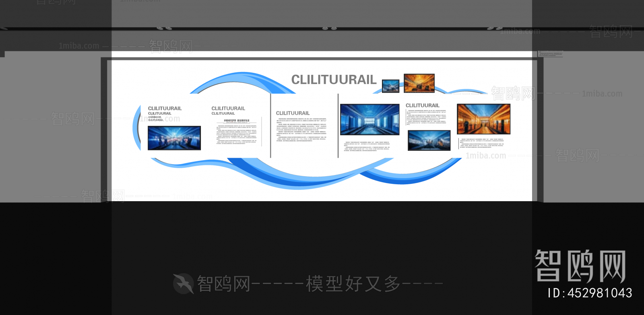Select the small blue image beneath the right text block
This screenshot has width=644, height=315.
point(429,140)
